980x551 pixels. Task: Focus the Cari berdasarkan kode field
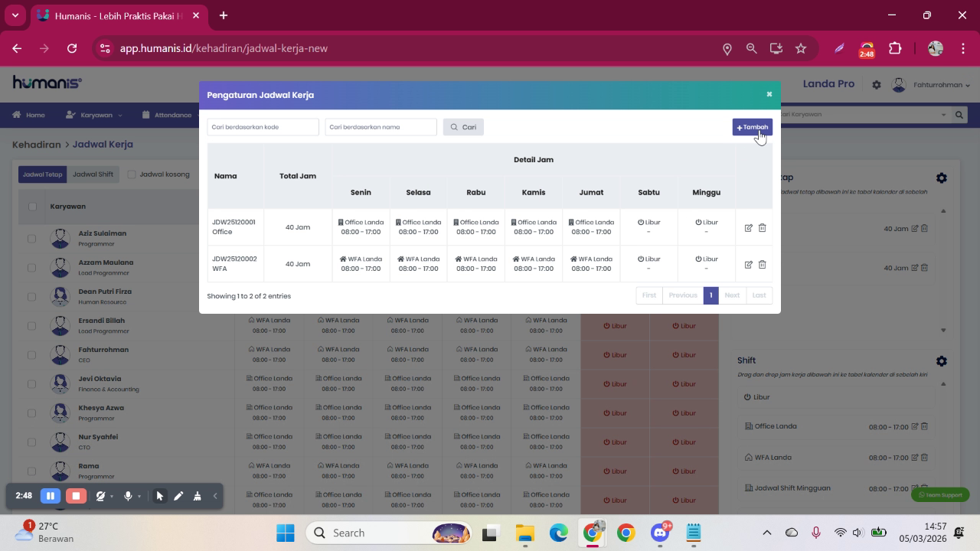(x=263, y=127)
